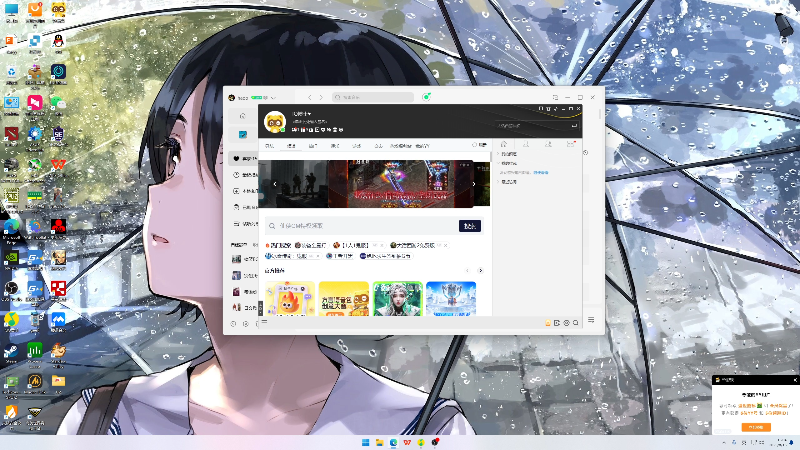Select the fifth tab in the channel tab row

(357, 146)
